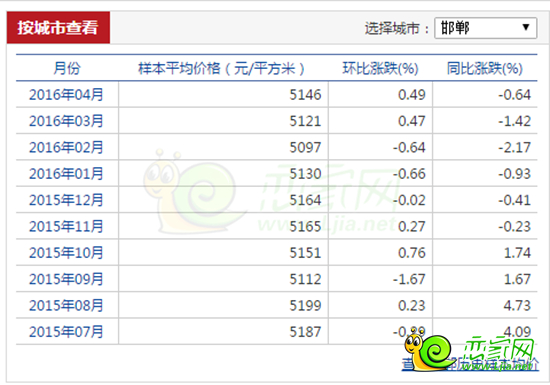Click the 2016年02月 date cell

pyautogui.click(x=66, y=147)
